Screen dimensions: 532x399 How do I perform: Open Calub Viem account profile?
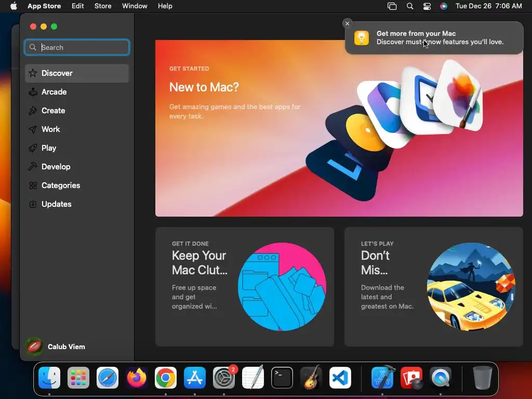coord(56,347)
